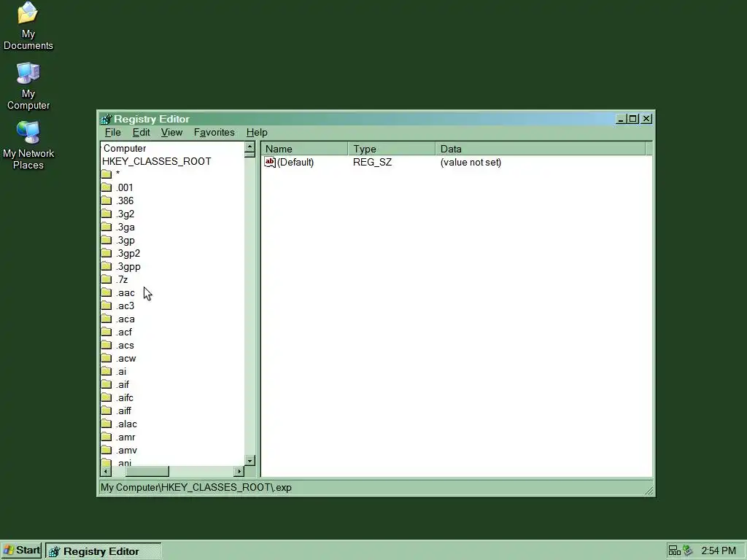Select the .001 key label

click(124, 187)
